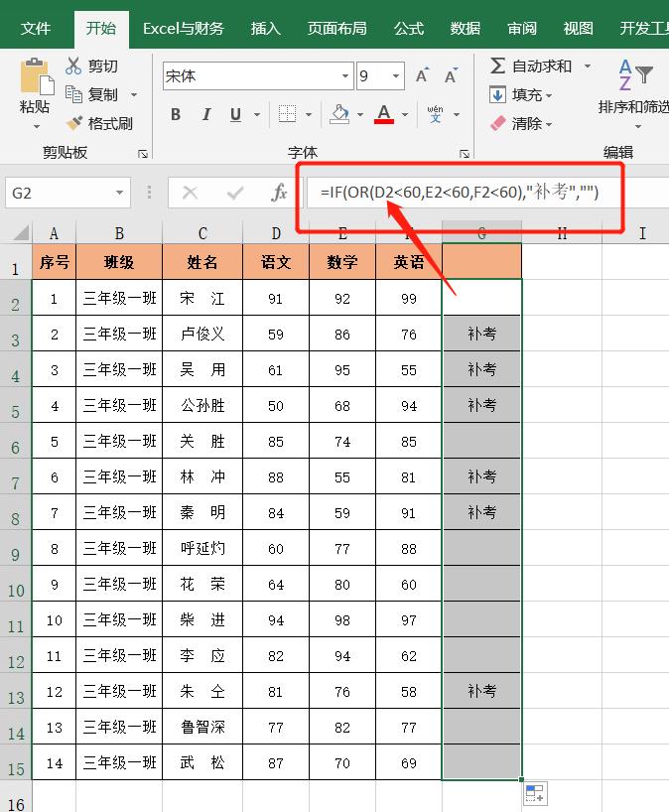Expand the font name dropdown 宋体
Screen dimensions: 669x812
345,76
